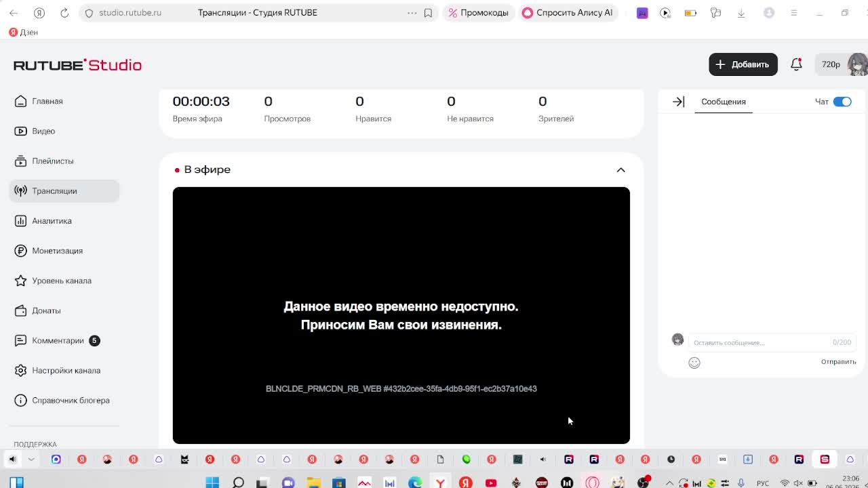This screenshot has height=488, width=868.
Task: Launch Microsoft Edge from taskbar
Action: point(415,483)
